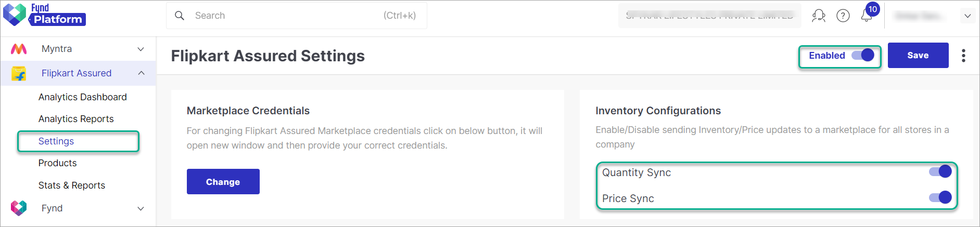This screenshot has width=980, height=227.
Task: Open the three-dot more options menu
Action: click(x=963, y=56)
